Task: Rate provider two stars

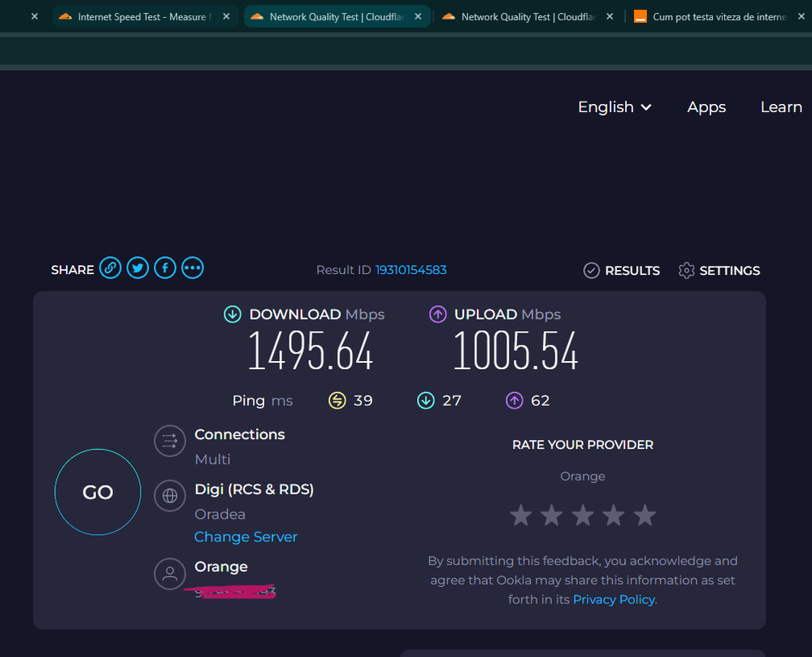Action: (552, 515)
